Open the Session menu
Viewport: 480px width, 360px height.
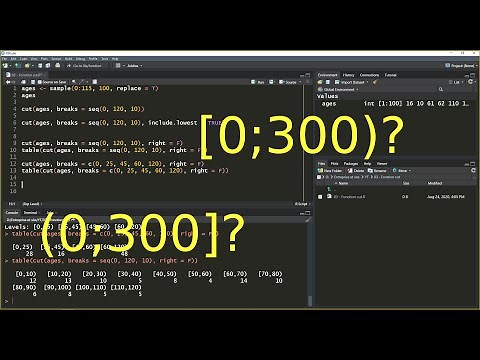point(56,59)
